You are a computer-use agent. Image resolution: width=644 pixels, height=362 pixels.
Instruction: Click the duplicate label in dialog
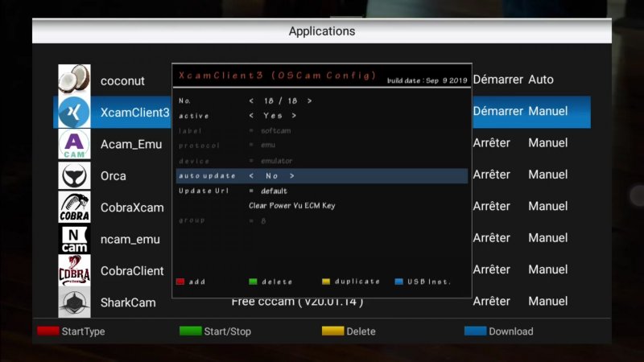pyautogui.click(x=357, y=282)
